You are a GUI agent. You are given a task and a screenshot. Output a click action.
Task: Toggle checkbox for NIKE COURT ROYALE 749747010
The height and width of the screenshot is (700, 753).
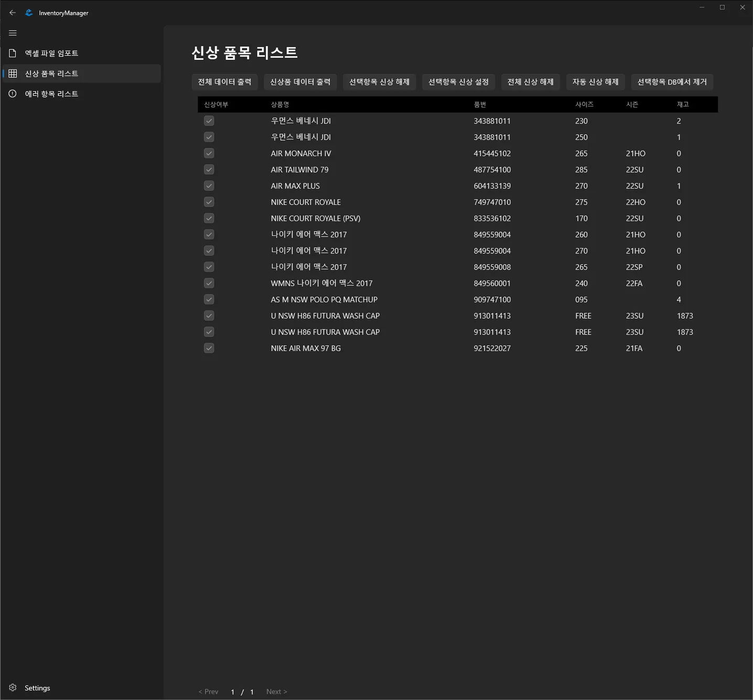click(209, 202)
